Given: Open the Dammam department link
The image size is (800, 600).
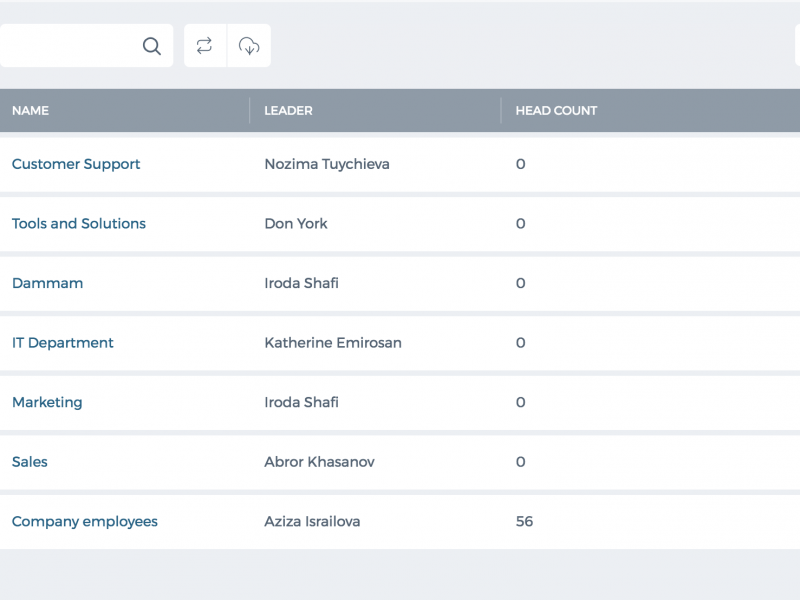Looking at the screenshot, I should click(x=47, y=283).
